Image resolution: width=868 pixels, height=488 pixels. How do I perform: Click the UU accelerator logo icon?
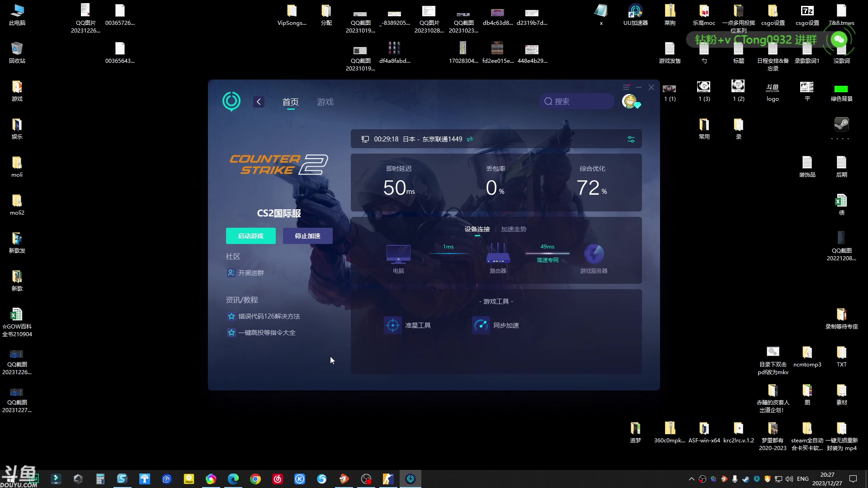231,101
